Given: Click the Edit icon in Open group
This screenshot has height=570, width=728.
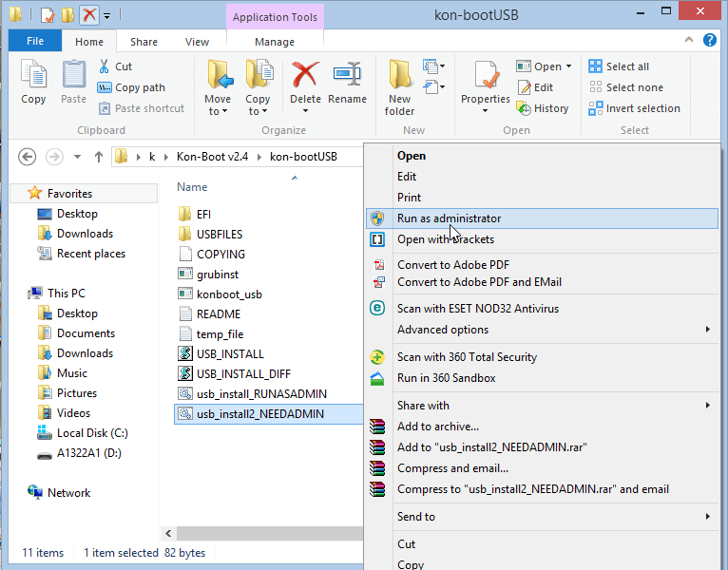Looking at the screenshot, I should pyautogui.click(x=525, y=87).
